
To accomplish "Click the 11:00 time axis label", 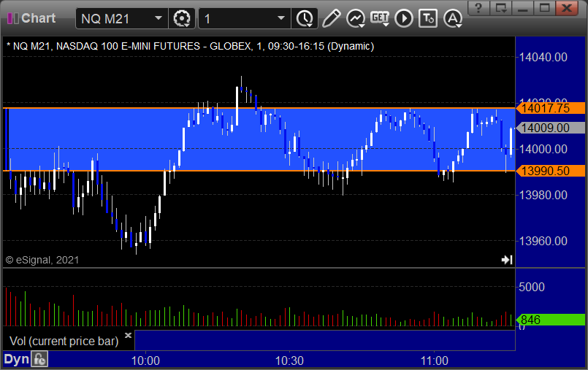I will 435,361.
